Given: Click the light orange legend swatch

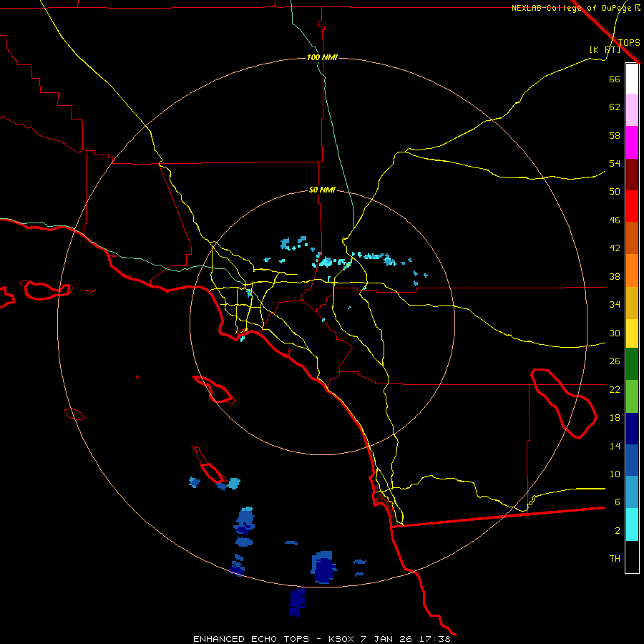Looking at the screenshot, I should [x=632, y=270].
